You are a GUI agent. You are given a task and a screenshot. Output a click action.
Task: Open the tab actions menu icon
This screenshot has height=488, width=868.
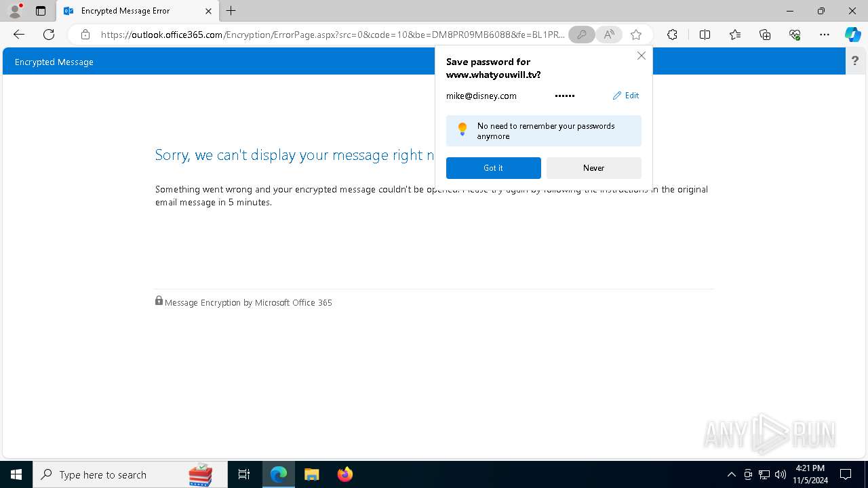coord(41,11)
